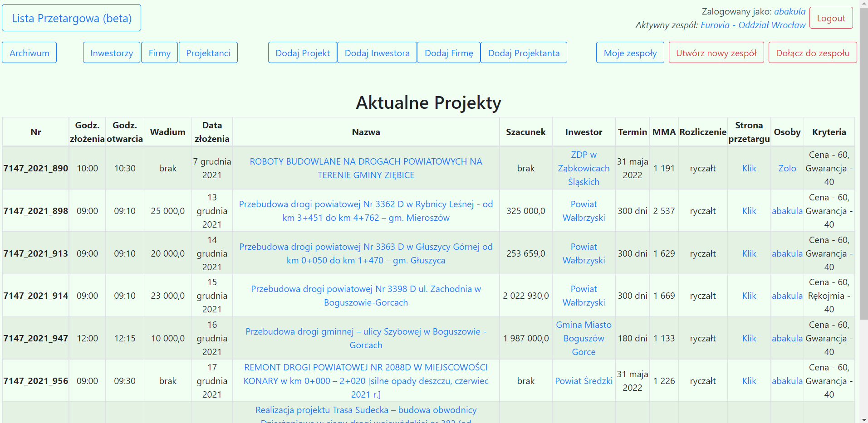Go to Projektanci list
The width and height of the screenshot is (868, 423).
[x=208, y=53]
